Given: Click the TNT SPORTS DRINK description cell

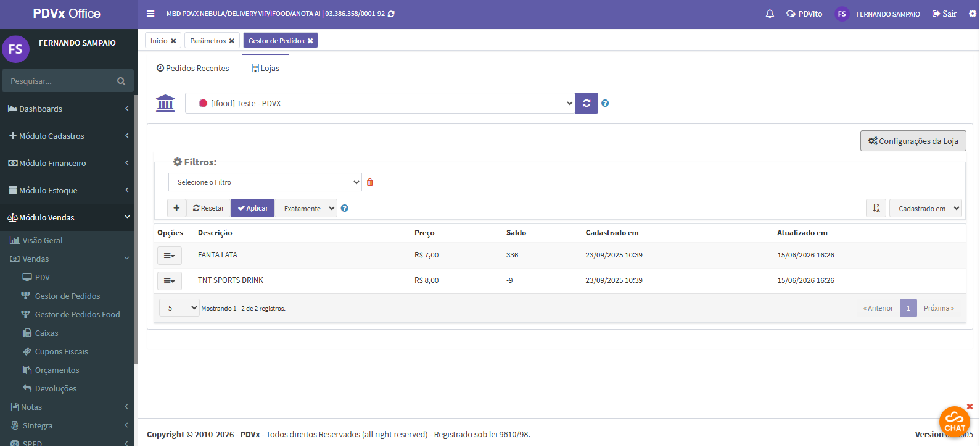Looking at the screenshot, I should tap(231, 280).
